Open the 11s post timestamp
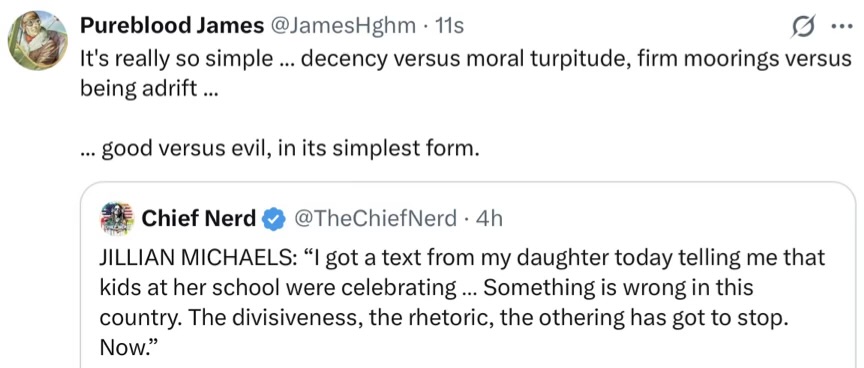Image resolution: width=864 pixels, height=368 pixels. [x=449, y=25]
